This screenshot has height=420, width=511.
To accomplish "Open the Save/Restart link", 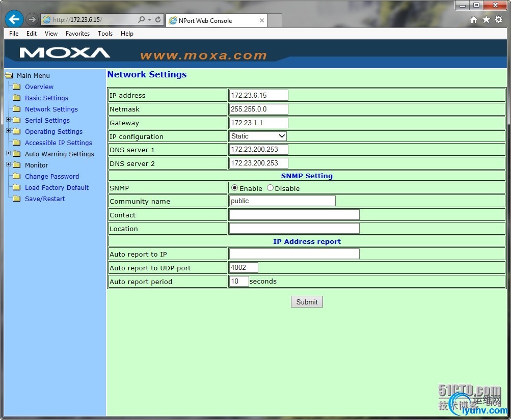I will click(x=45, y=199).
